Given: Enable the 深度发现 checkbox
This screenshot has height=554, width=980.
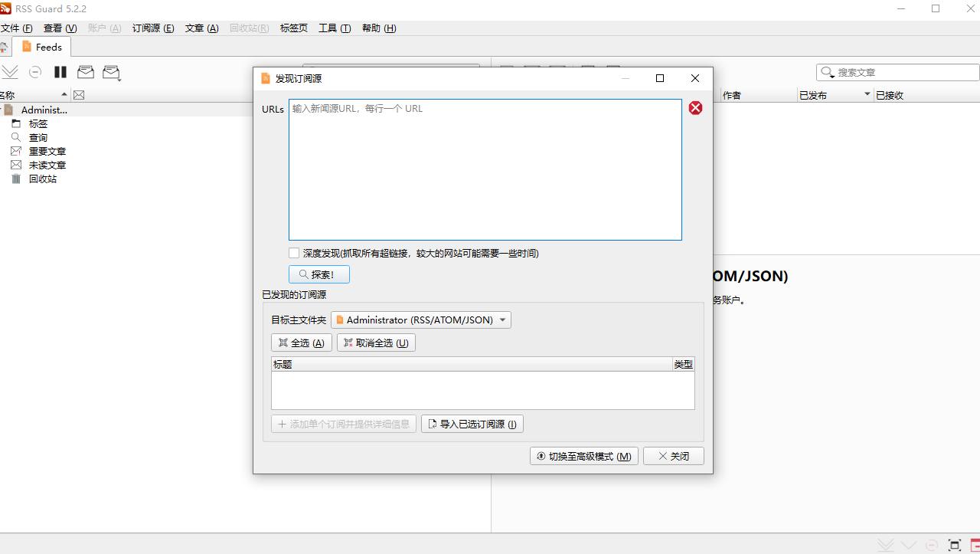Looking at the screenshot, I should pyautogui.click(x=294, y=253).
